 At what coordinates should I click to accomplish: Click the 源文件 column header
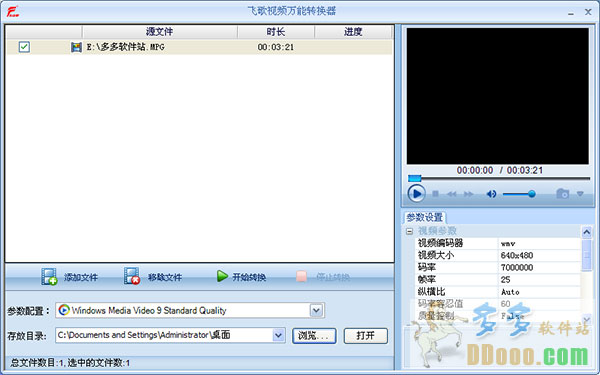pyautogui.click(x=160, y=32)
